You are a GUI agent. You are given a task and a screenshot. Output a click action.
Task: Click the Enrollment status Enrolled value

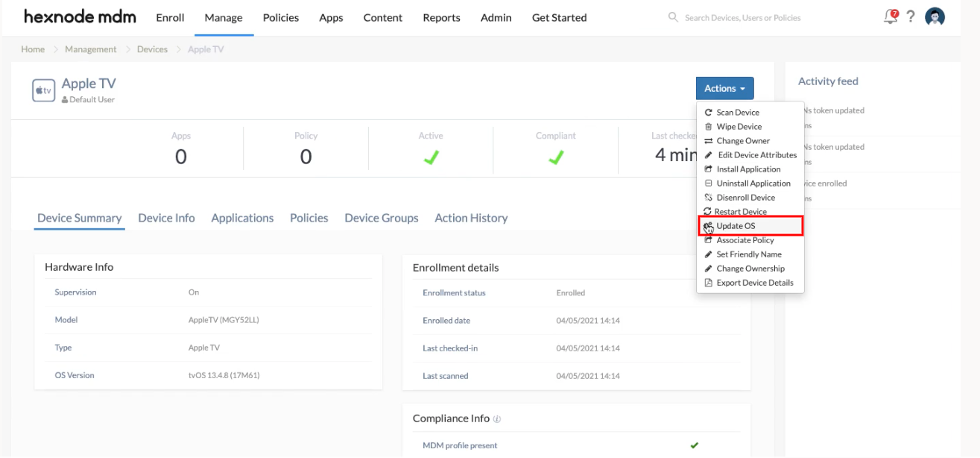coord(571,293)
